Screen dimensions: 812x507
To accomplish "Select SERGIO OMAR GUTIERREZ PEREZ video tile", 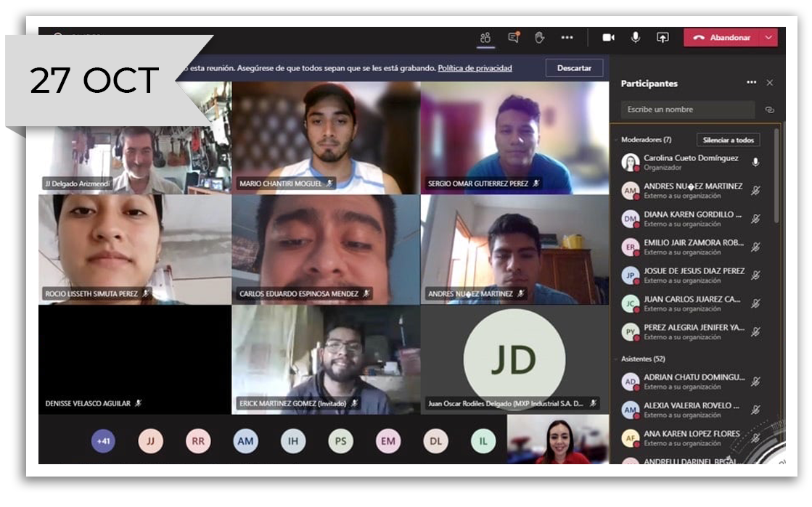I will pos(514,138).
